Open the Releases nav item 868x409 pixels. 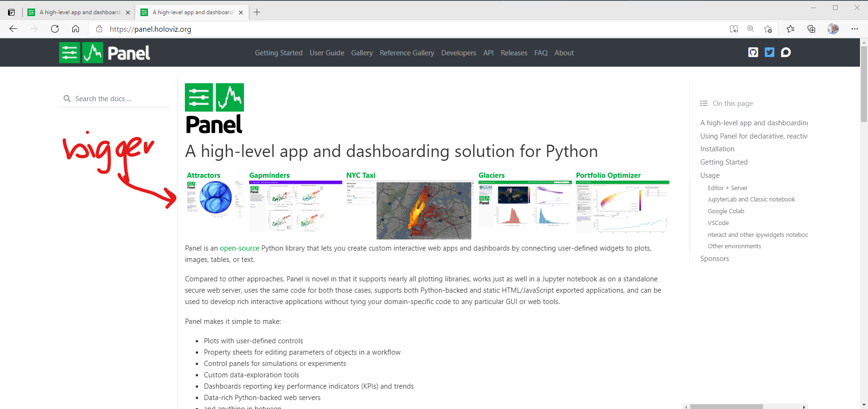(x=514, y=53)
